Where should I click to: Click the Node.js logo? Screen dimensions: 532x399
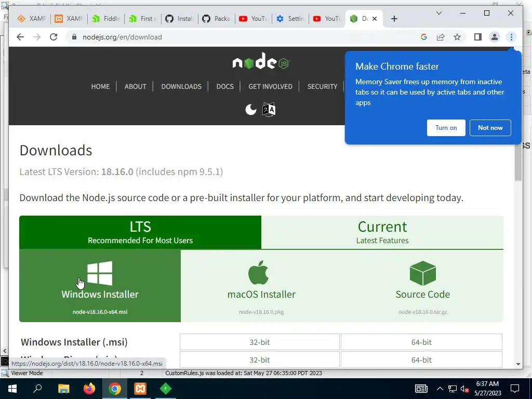click(x=261, y=61)
